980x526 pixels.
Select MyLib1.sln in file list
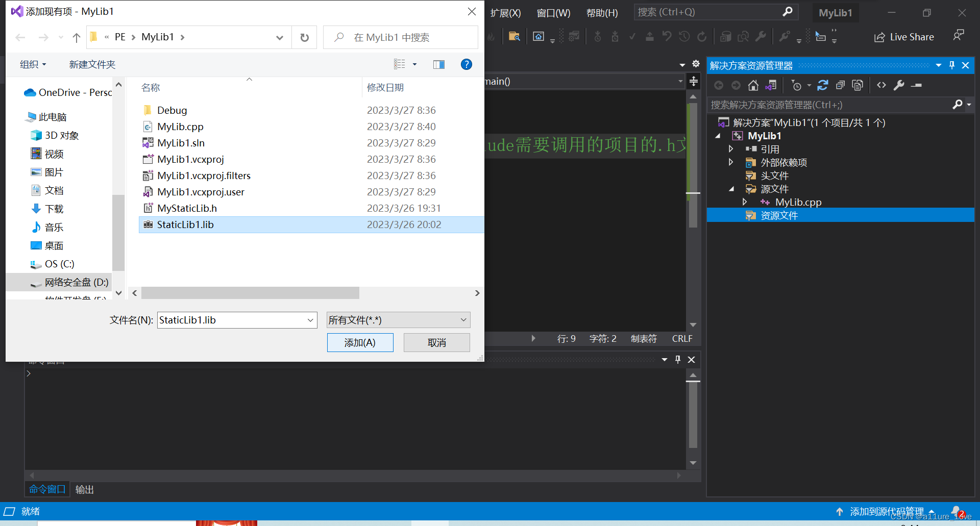point(181,143)
